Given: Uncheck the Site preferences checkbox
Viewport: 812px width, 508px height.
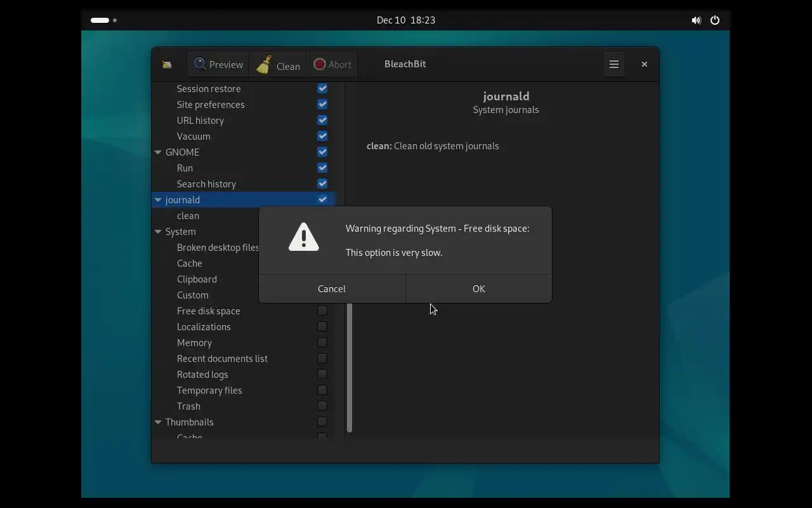Looking at the screenshot, I should point(322,104).
